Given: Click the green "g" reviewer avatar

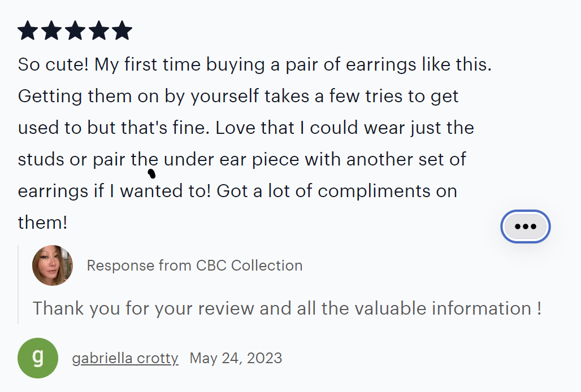Looking at the screenshot, I should click(38, 358).
